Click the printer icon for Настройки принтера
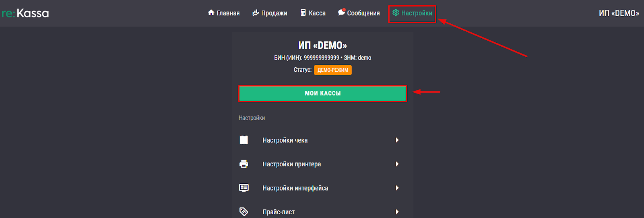This screenshot has width=644, height=218. [244, 164]
